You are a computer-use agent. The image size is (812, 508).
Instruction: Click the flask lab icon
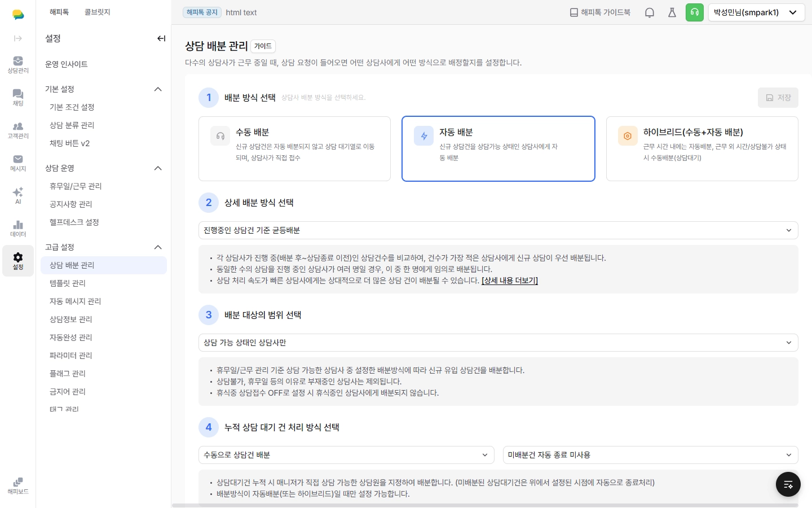(x=672, y=12)
